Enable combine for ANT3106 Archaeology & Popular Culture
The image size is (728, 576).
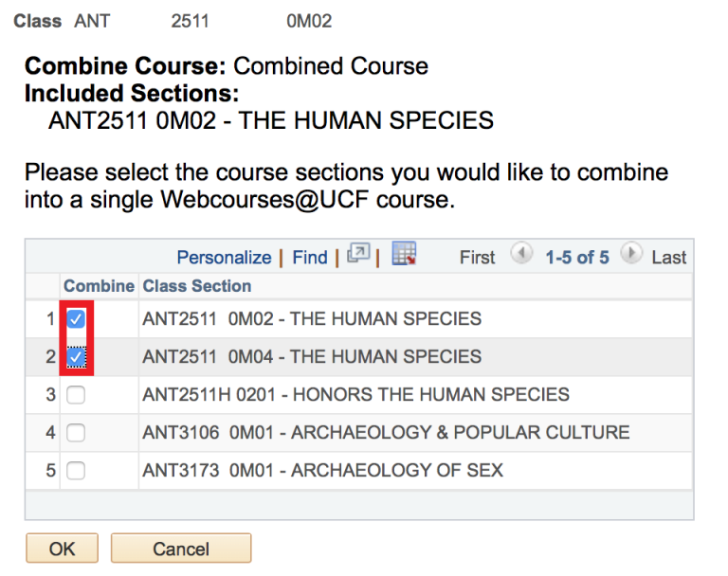(76, 433)
